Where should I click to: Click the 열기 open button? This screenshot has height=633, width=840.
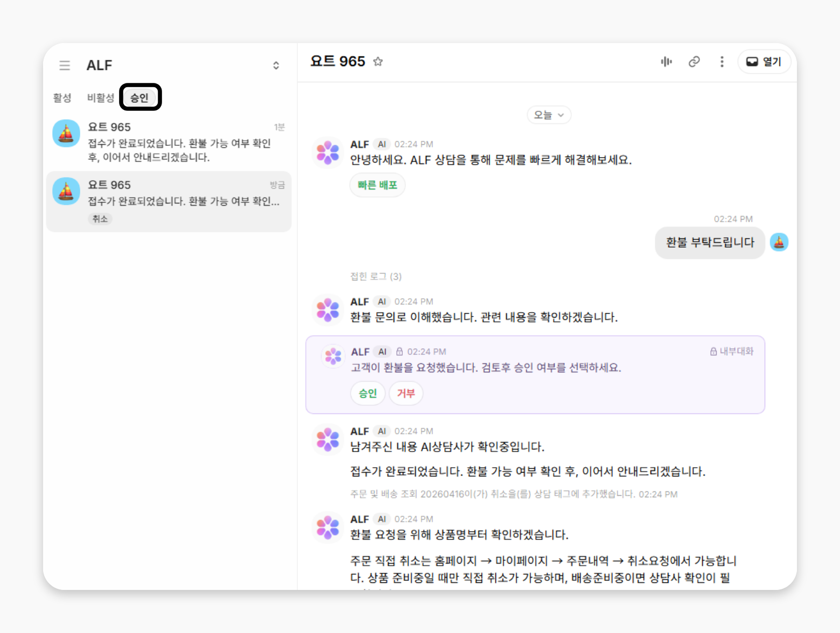(764, 61)
